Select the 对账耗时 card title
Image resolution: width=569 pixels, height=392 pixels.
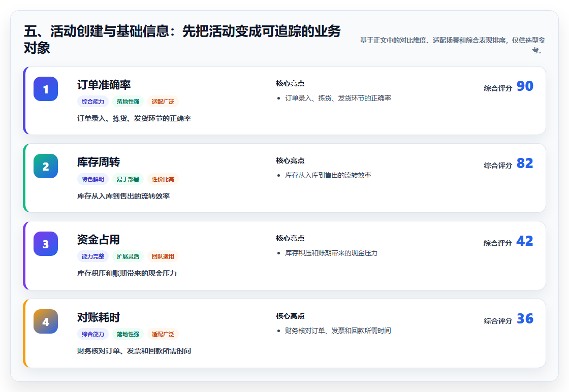[x=99, y=317]
